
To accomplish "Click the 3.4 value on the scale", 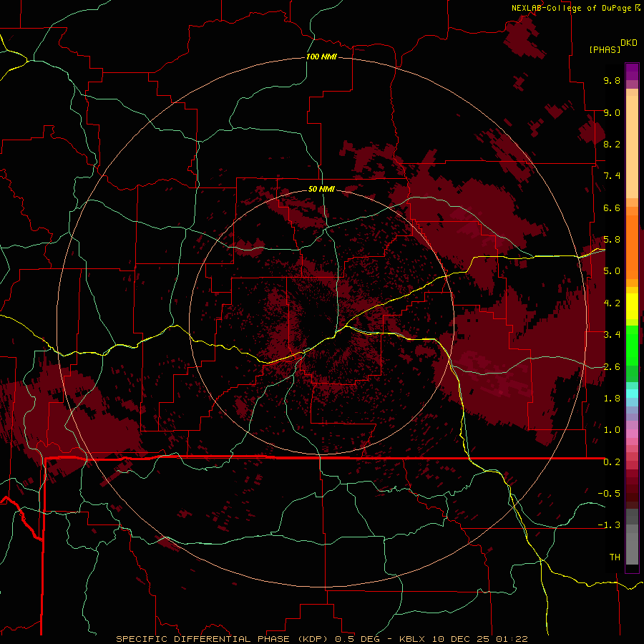I will tap(612, 335).
